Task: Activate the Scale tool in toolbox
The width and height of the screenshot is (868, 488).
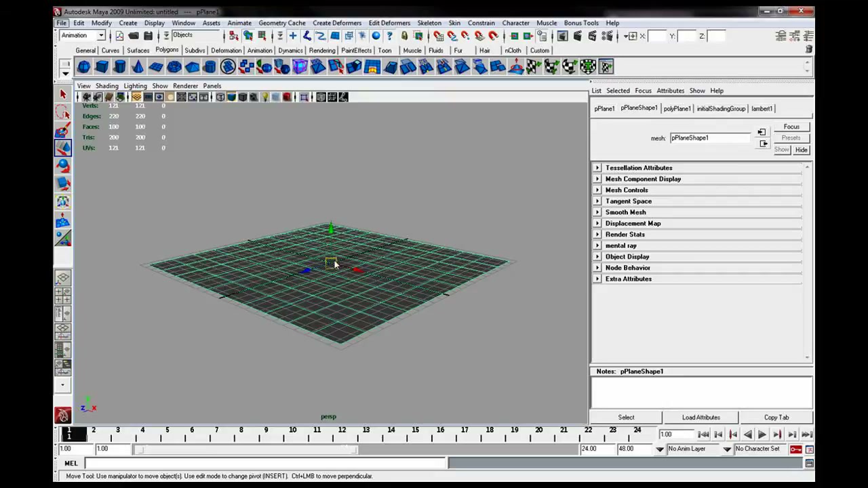Action: (63, 183)
